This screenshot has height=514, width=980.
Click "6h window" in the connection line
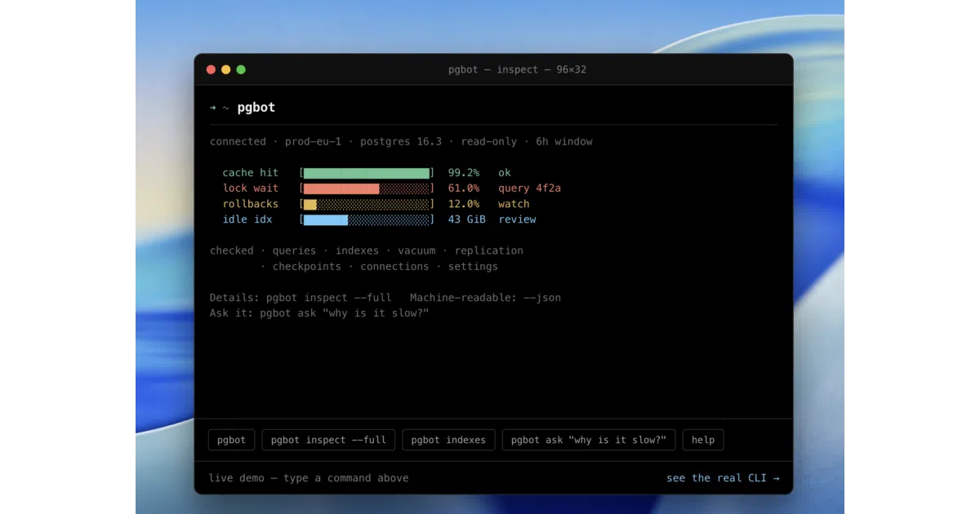click(x=564, y=142)
